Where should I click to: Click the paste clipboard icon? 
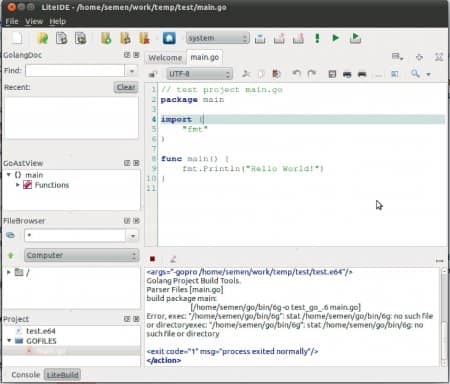point(276,74)
